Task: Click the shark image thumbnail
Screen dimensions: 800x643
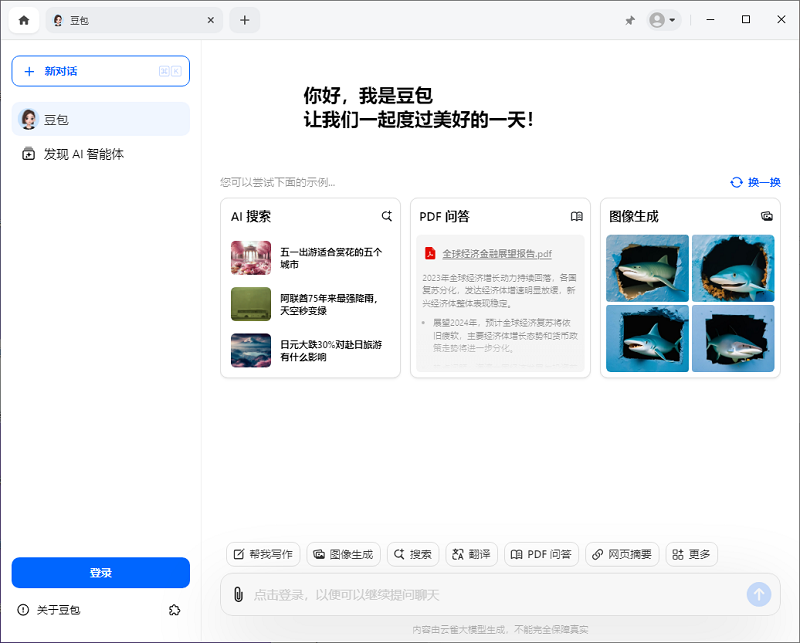Action: (x=647, y=268)
